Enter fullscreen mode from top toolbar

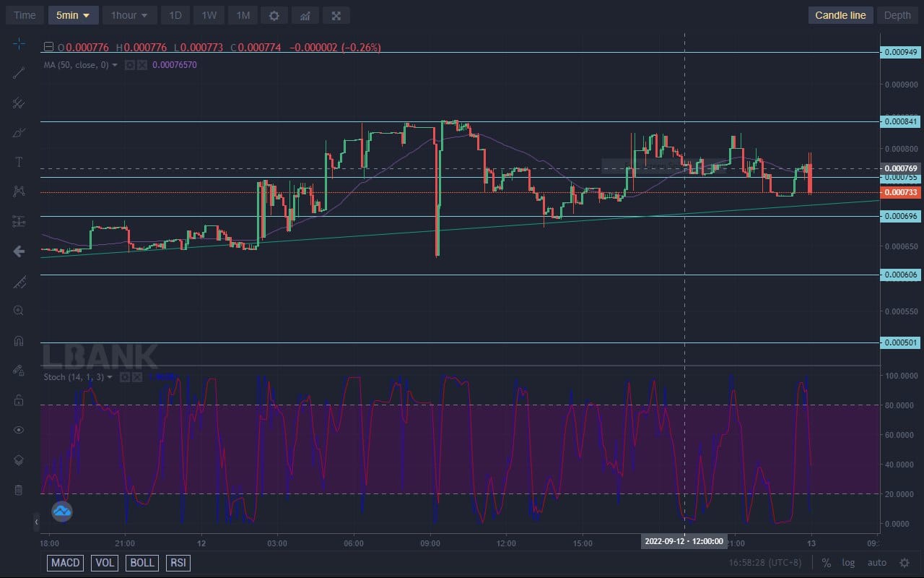336,15
